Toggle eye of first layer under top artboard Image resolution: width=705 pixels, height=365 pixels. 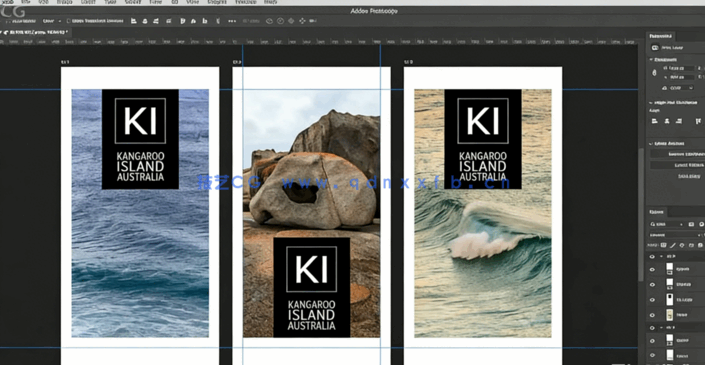pyautogui.click(x=652, y=269)
